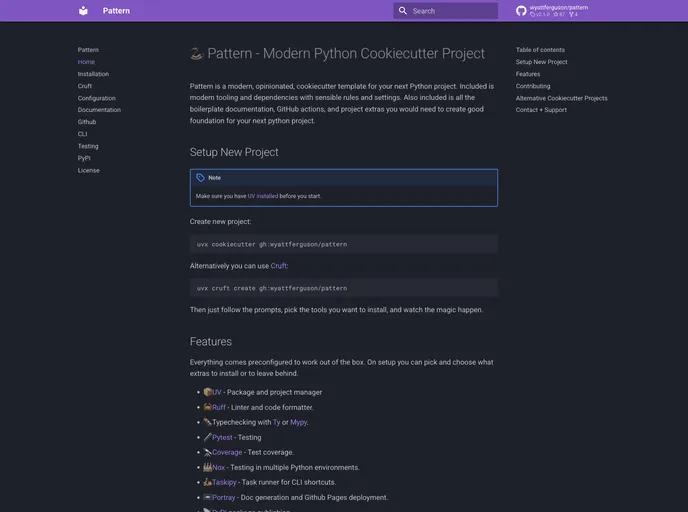The image size is (688, 512).
Task: Open the Home navigation item
Action: [86, 62]
